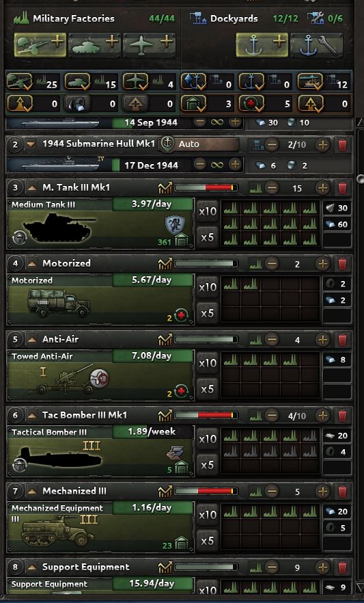Screen dimensions: 364x603
Task: Open efficiency graph for Motorized line
Action: (165, 264)
